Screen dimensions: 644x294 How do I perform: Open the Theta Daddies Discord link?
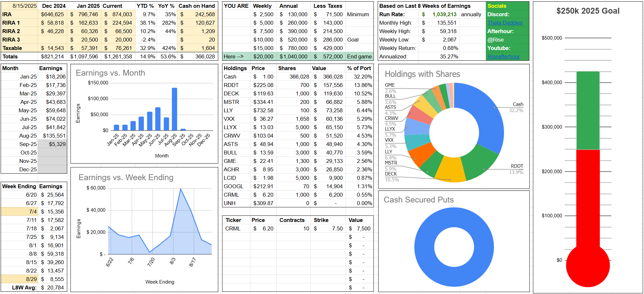click(505, 23)
